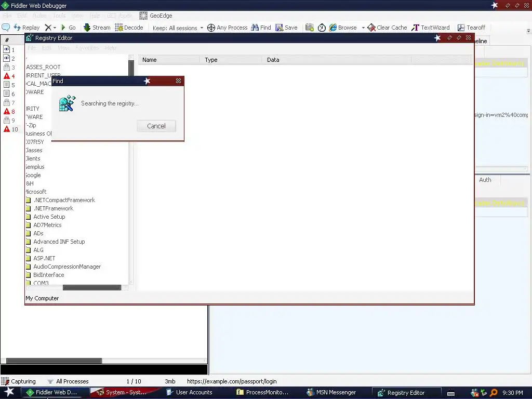
Task: Click the star button on Registry Editor title bar
Action: click(437, 37)
